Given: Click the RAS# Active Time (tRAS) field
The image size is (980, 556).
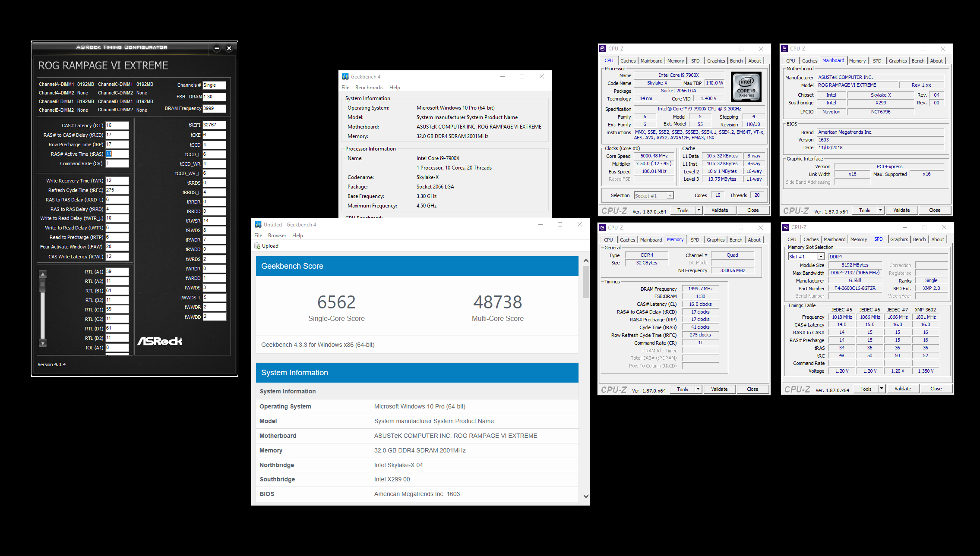Looking at the screenshot, I should (117, 154).
